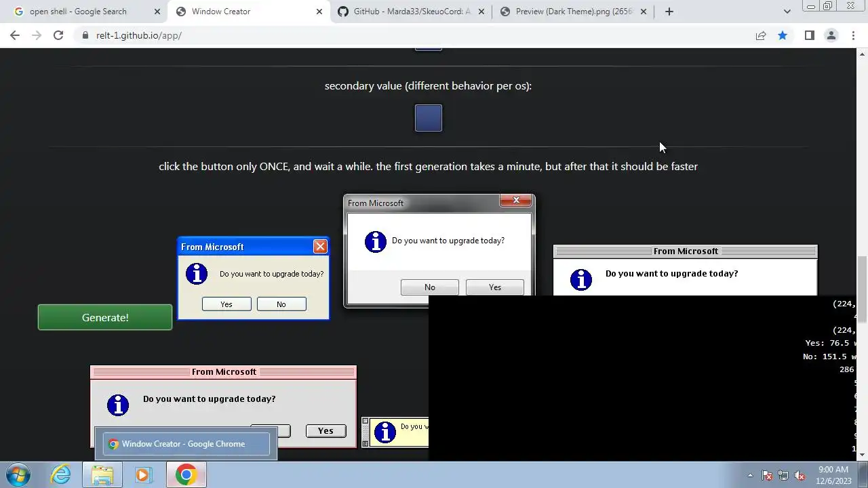Share this page via address bar icon
This screenshot has height=488, width=868.
coord(761,35)
